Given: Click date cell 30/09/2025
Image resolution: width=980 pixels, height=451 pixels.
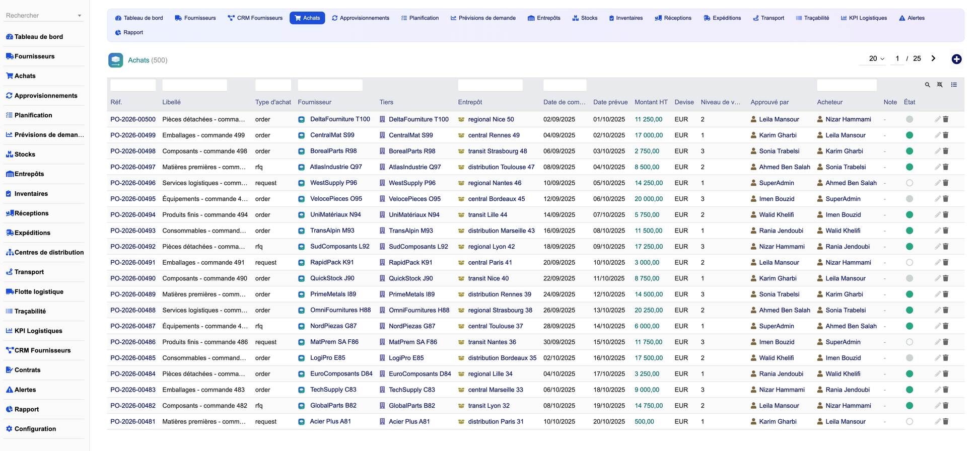Looking at the screenshot, I should (559, 342).
